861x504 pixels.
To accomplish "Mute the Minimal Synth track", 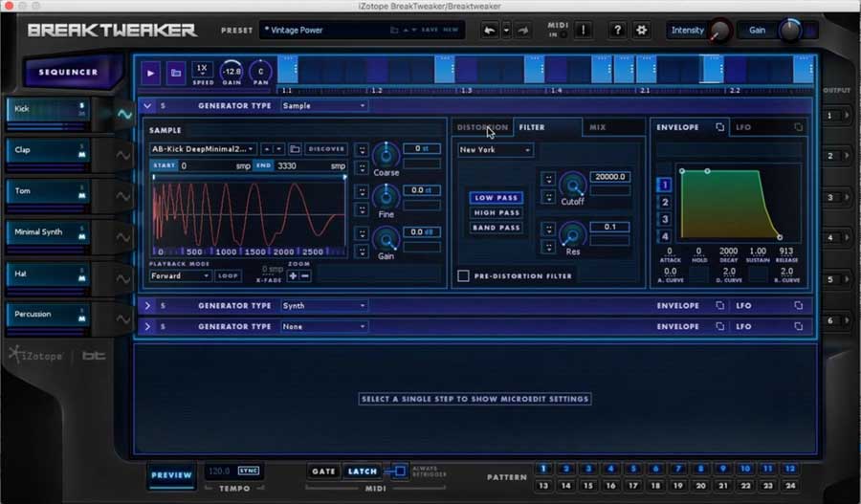I will [82, 236].
